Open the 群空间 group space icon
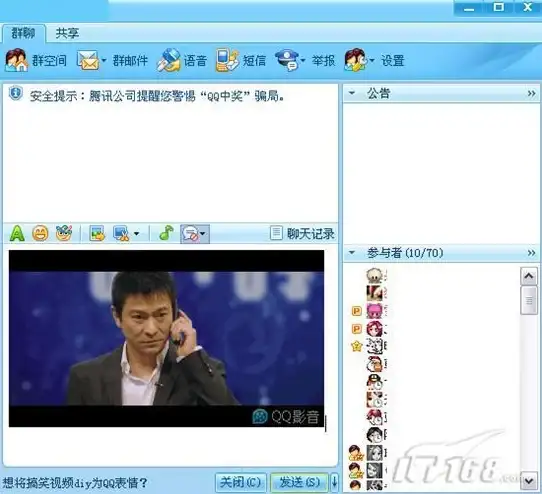 [16, 60]
